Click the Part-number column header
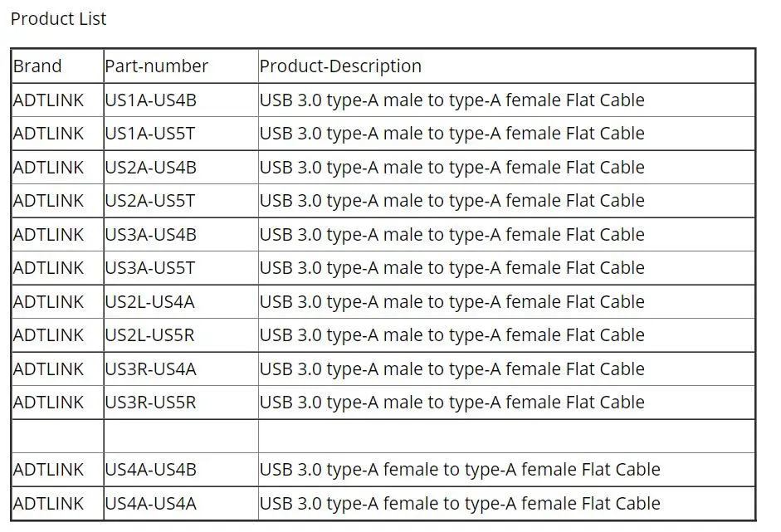This screenshot has height=532, width=781. coord(156,66)
